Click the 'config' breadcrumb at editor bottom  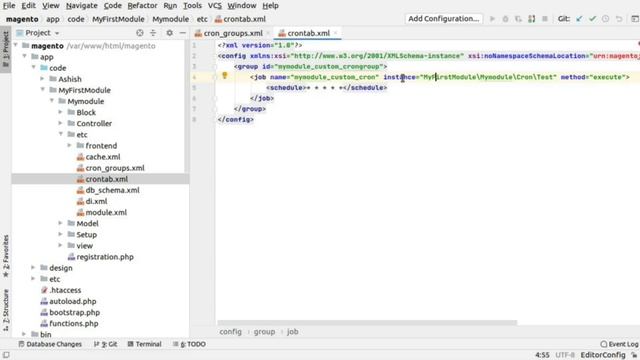[x=230, y=332]
